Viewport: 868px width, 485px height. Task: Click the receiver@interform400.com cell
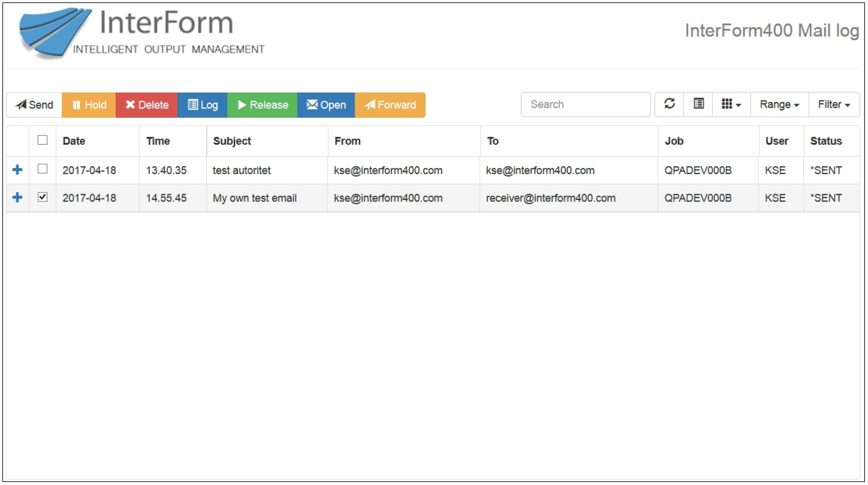[x=569, y=198]
